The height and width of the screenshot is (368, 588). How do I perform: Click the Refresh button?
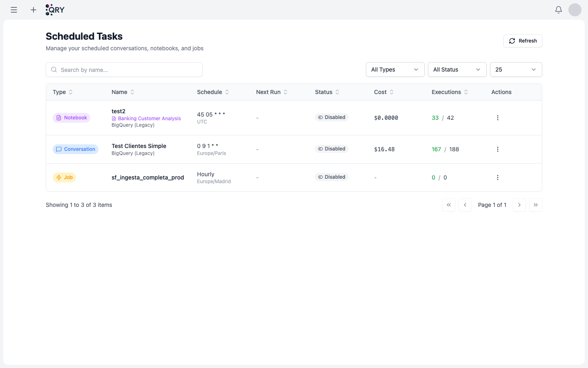(523, 41)
